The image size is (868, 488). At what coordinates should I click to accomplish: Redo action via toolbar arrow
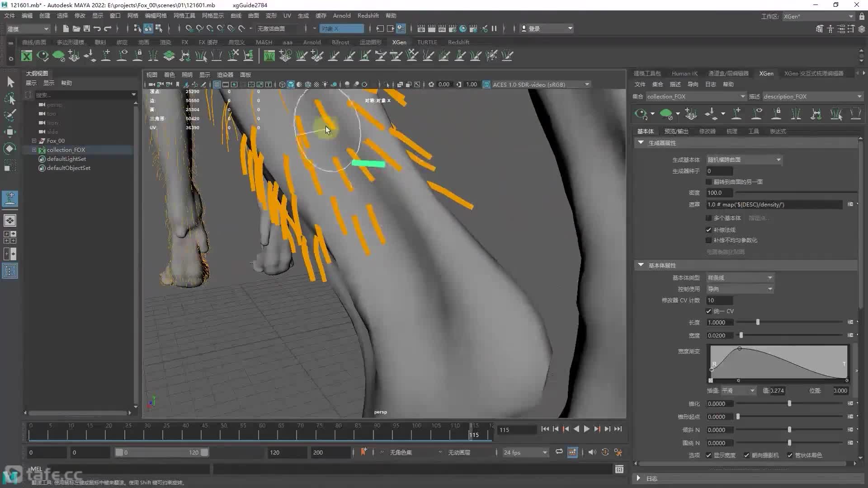click(108, 28)
